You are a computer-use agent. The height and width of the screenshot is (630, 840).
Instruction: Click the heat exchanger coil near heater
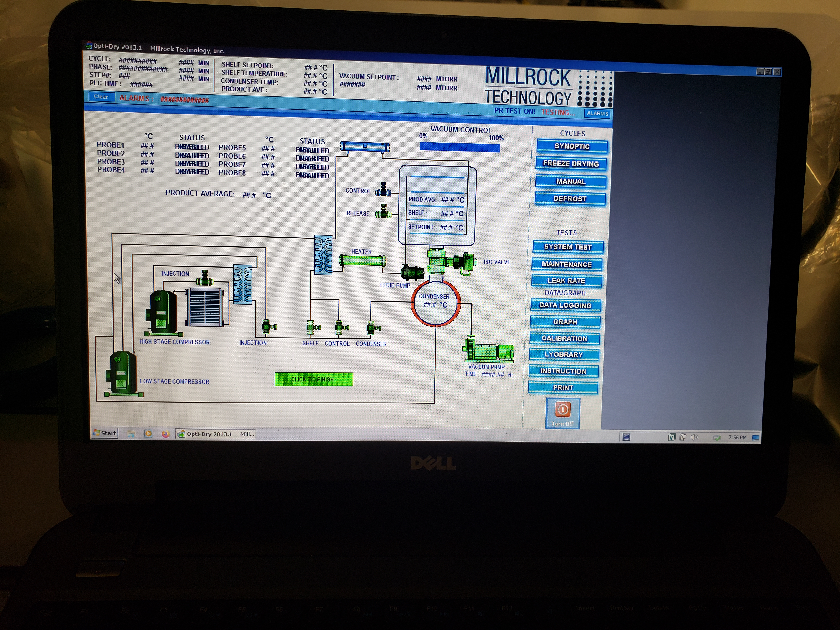[324, 254]
